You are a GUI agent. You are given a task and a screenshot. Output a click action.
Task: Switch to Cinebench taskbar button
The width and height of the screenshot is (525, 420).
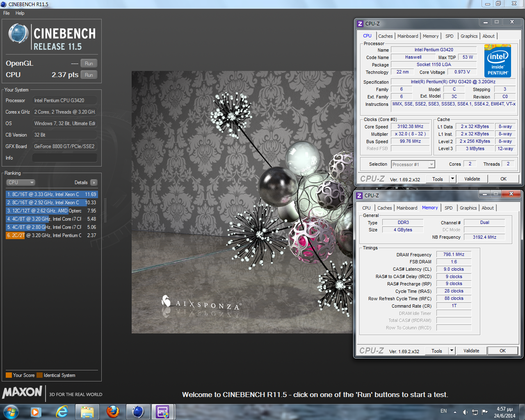[138, 412]
